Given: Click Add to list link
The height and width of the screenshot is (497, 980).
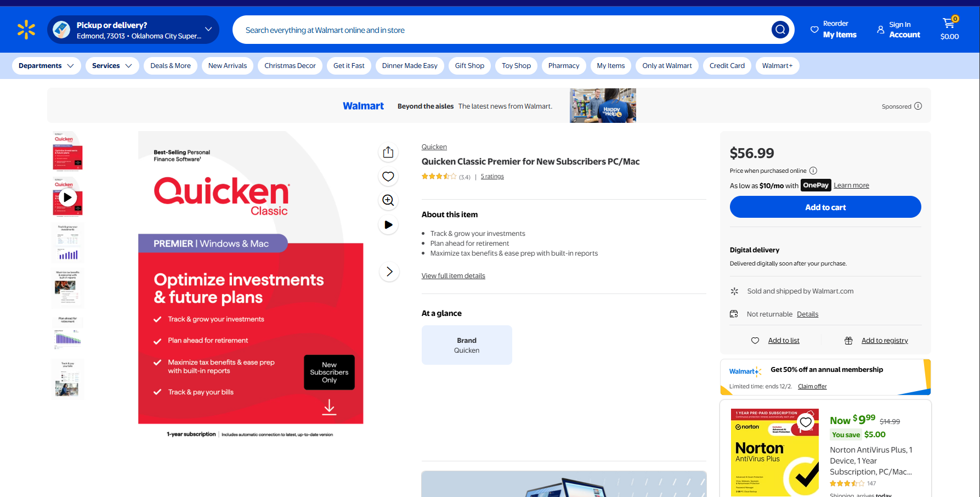Looking at the screenshot, I should coord(784,341).
